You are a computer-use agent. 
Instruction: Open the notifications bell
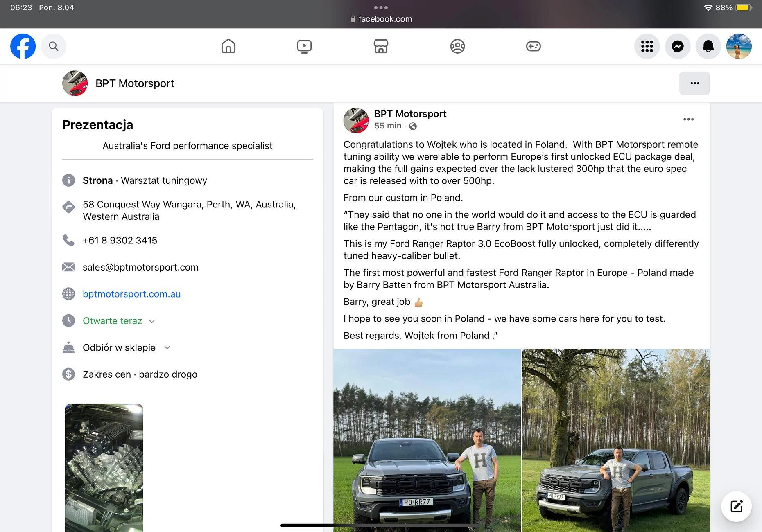(708, 46)
